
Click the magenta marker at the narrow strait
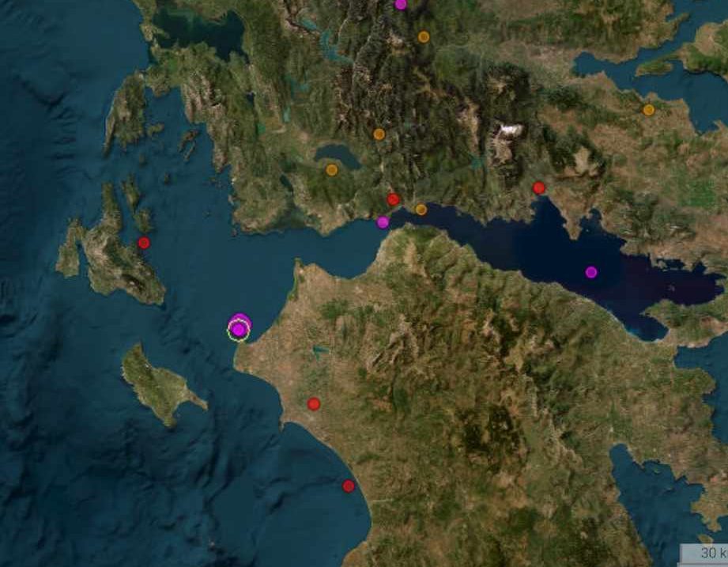tap(383, 222)
